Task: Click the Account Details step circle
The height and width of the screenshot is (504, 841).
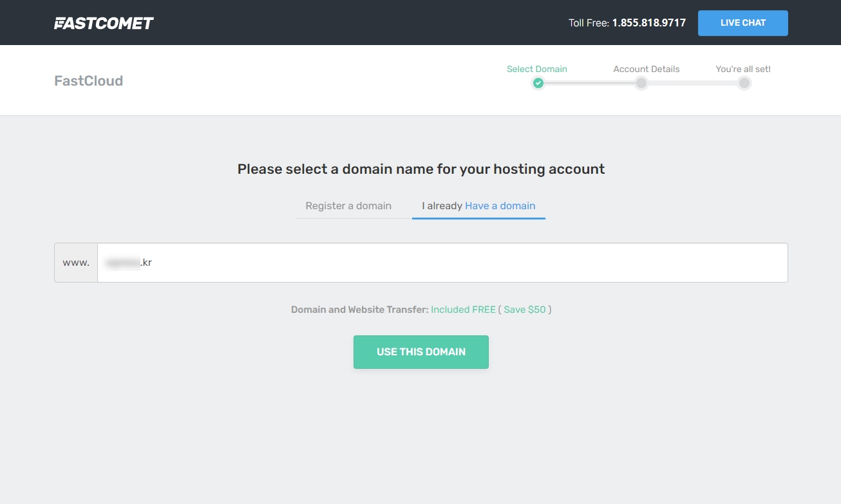Action: pyautogui.click(x=641, y=83)
